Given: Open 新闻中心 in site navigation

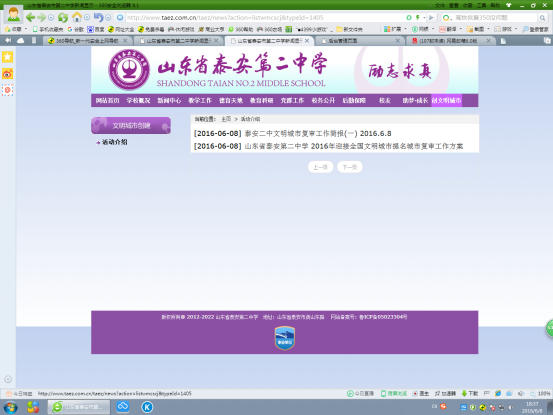Looking at the screenshot, I should pos(169,100).
